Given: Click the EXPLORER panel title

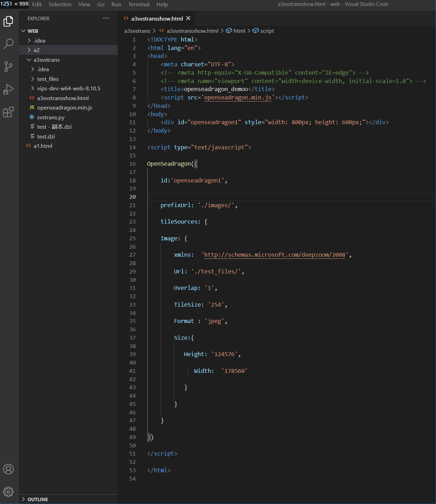Looking at the screenshot, I should click(38, 18).
